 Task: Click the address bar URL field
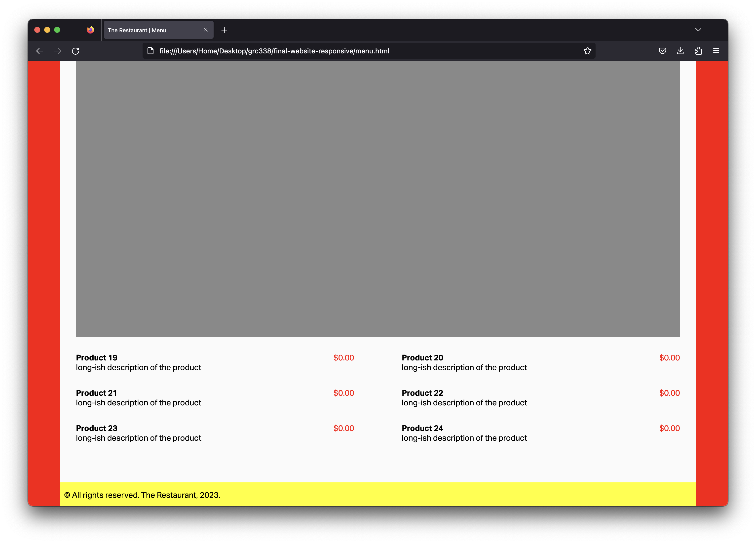[369, 51]
